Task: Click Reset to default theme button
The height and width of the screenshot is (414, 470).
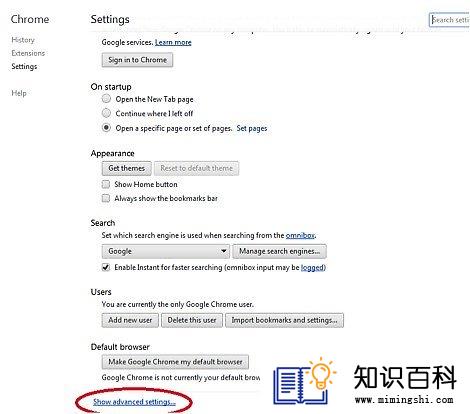Action: [x=196, y=168]
